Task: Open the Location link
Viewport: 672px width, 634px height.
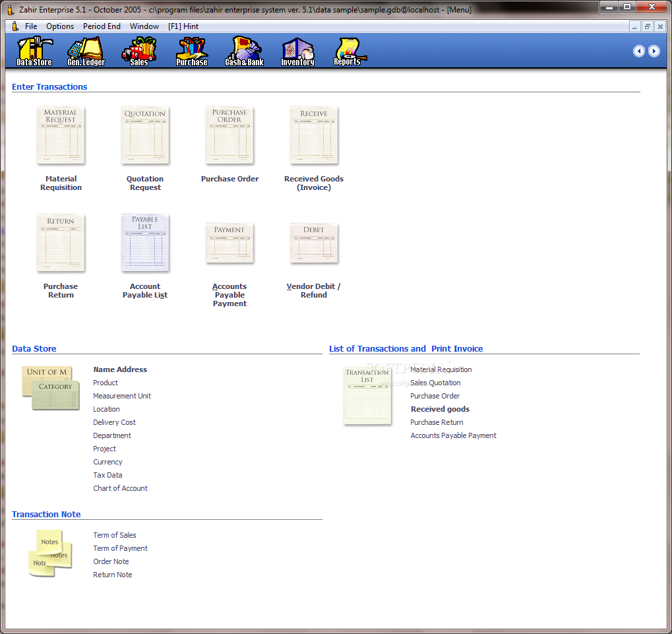Action: pyautogui.click(x=106, y=410)
